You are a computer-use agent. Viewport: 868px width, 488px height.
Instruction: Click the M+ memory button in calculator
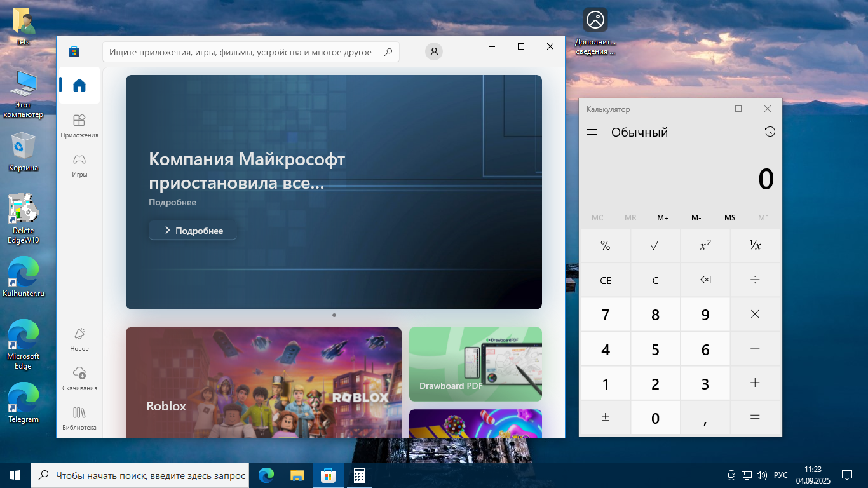(x=663, y=217)
